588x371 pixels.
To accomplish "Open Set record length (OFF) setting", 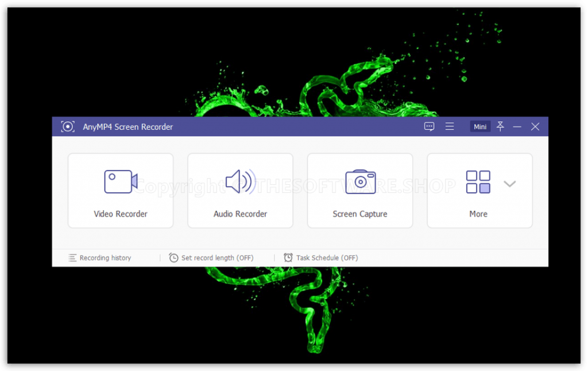I will pyautogui.click(x=211, y=258).
